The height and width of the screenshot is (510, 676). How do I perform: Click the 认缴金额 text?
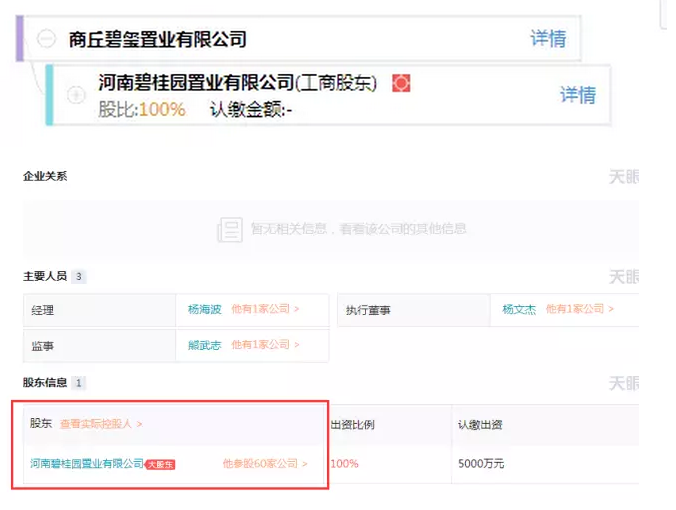251,110
